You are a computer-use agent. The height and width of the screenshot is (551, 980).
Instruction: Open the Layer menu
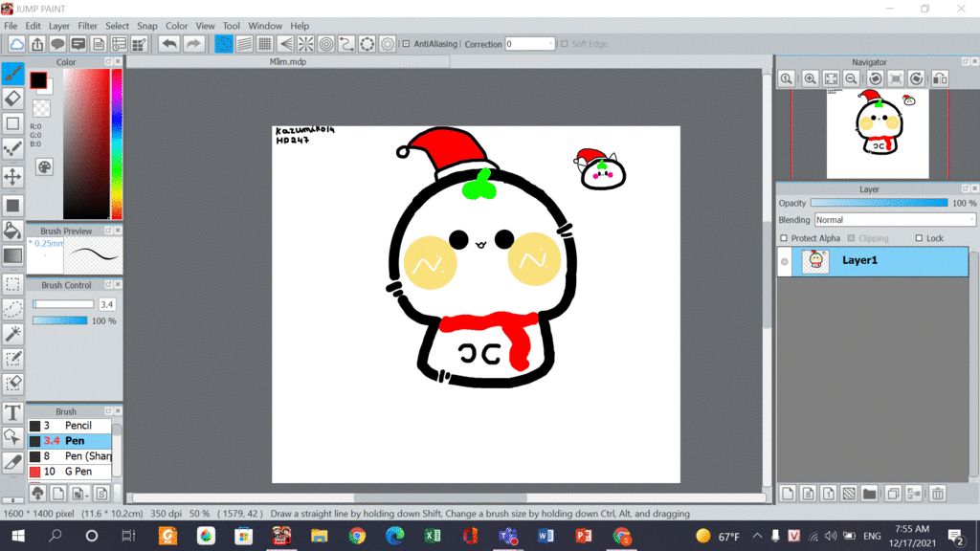59,26
